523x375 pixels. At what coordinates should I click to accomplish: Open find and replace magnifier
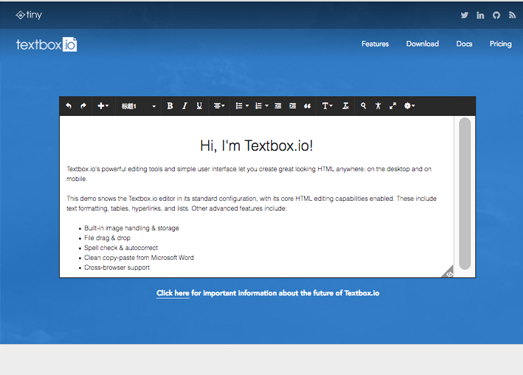(x=363, y=106)
